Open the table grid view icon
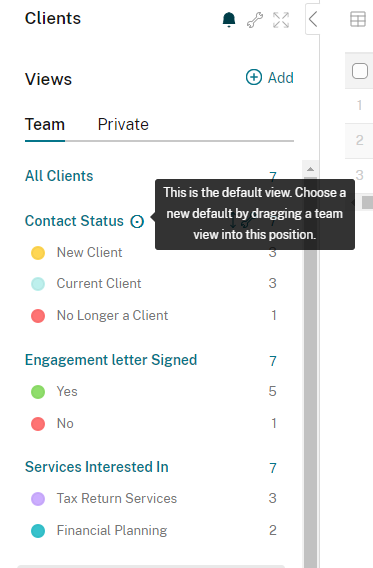The height and width of the screenshot is (568, 373). (x=357, y=19)
